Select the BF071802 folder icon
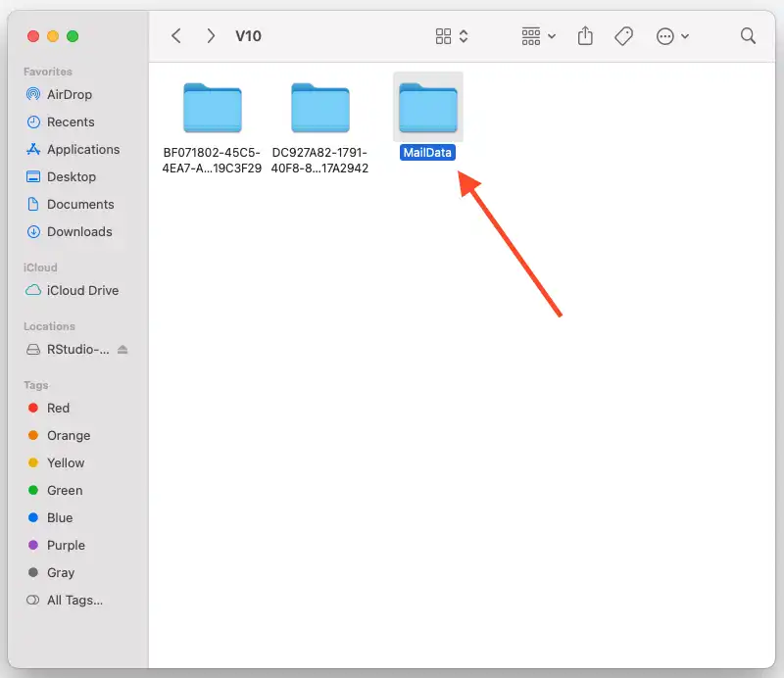Viewport: 784px width, 678px height. click(213, 108)
